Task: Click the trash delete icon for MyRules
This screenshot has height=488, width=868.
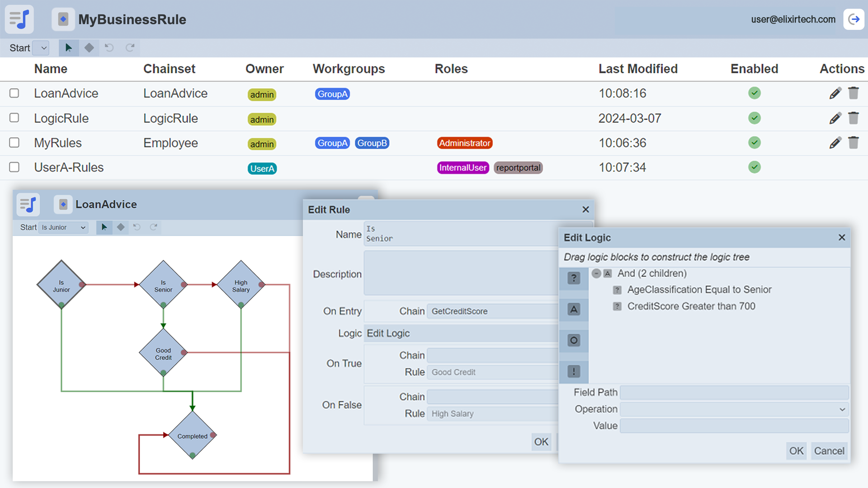Action: pos(853,143)
